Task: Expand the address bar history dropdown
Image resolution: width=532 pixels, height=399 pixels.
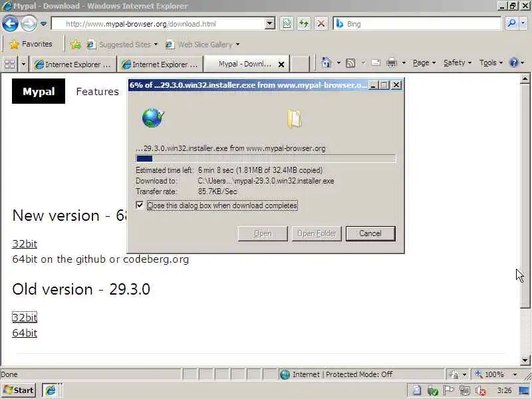Action: pyautogui.click(x=270, y=24)
